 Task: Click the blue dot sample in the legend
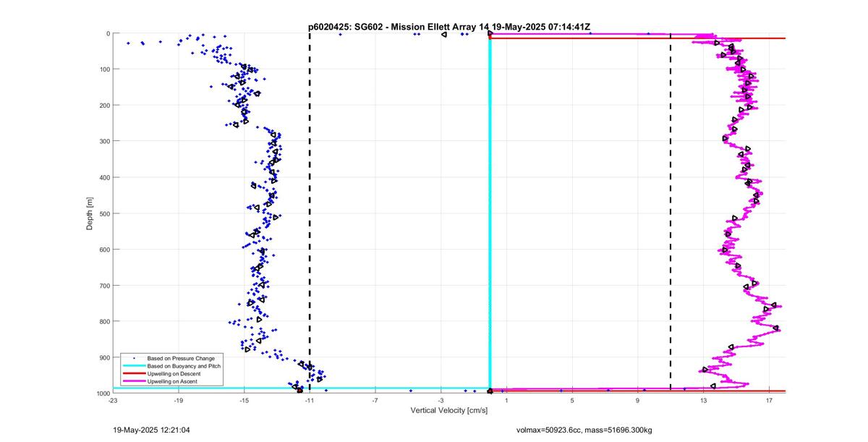click(x=134, y=358)
